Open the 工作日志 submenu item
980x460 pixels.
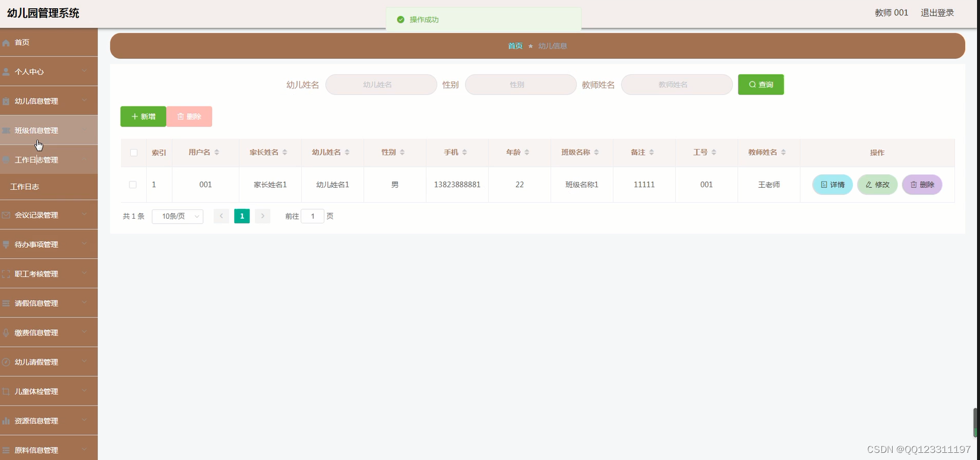(x=49, y=187)
